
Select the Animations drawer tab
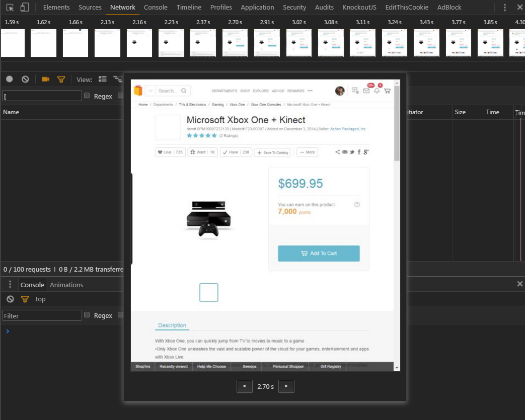66,285
